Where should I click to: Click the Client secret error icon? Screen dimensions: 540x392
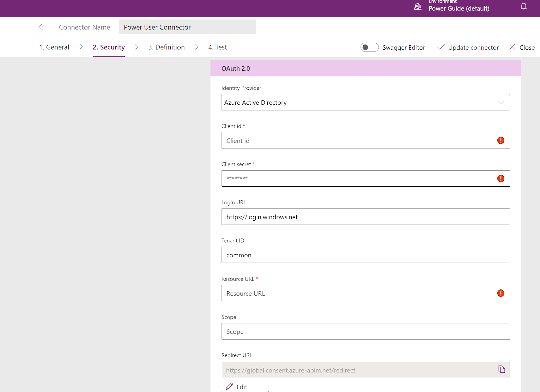(x=500, y=178)
